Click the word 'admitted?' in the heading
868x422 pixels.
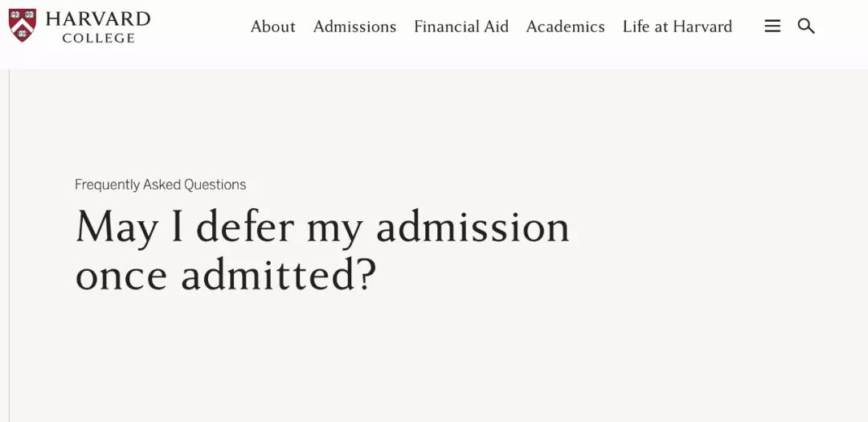tap(279, 274)
